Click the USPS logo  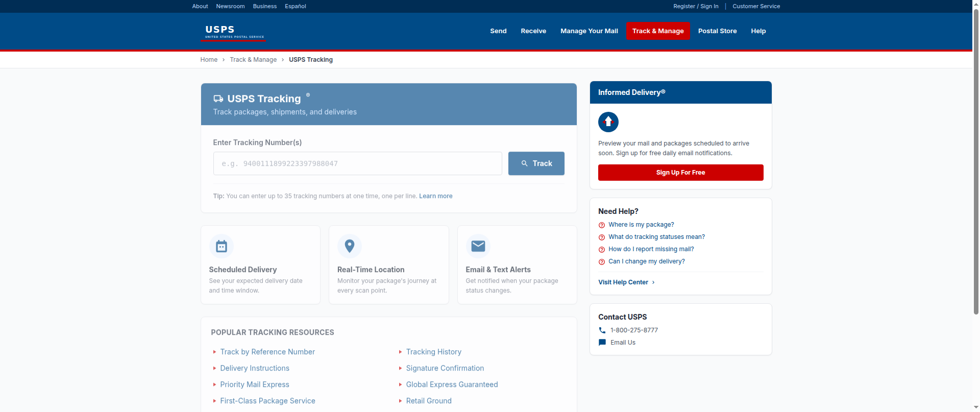(234, 32)
